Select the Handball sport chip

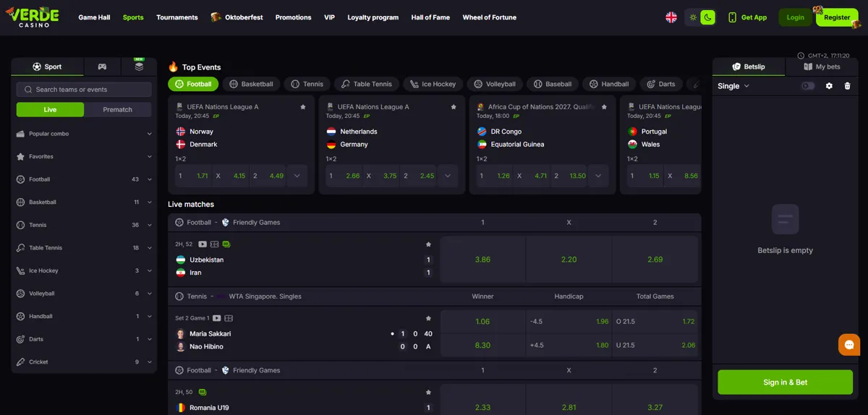(x=609, y=84)
